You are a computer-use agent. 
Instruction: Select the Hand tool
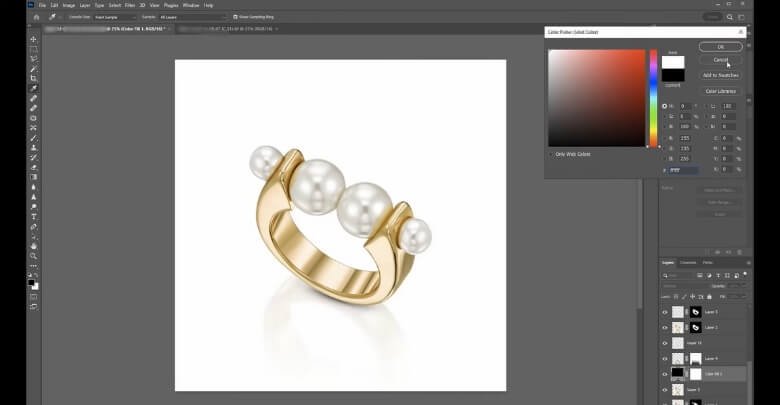(x=33, y=246)
